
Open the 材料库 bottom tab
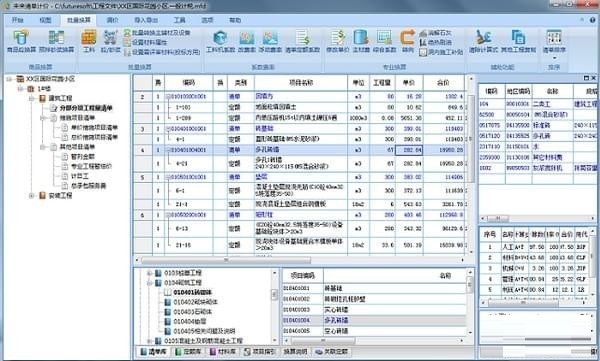(223, 351)
